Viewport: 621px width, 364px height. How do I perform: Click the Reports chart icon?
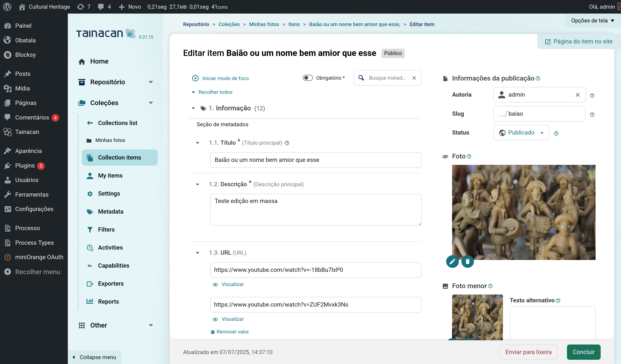[90, 301]
